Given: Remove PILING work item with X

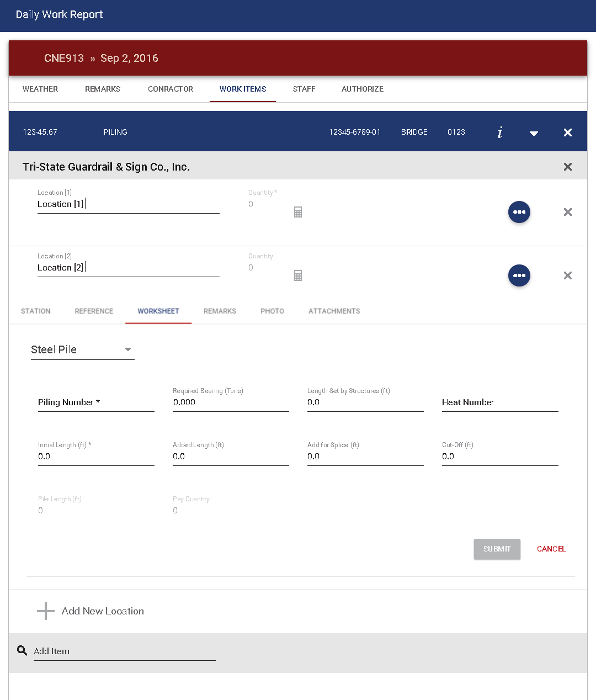Looking at the screenshot, I should [x=567, y=132].
